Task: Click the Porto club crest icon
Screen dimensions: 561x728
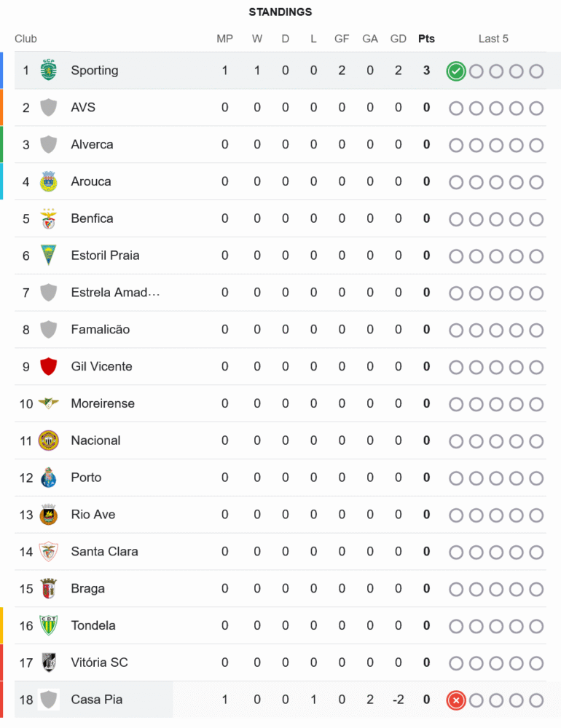Action: (49, 478)
